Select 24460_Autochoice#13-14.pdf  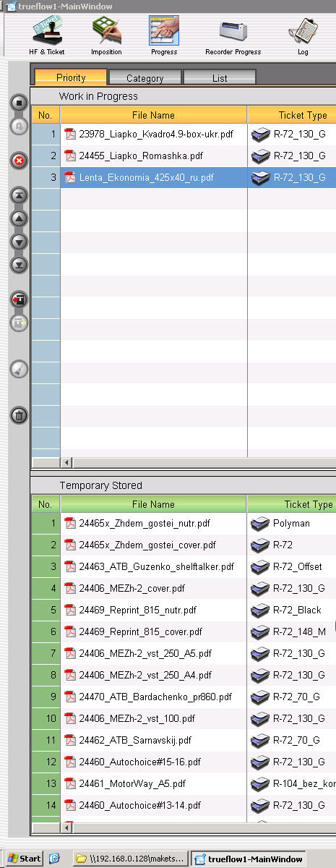(x=140, y=805)
